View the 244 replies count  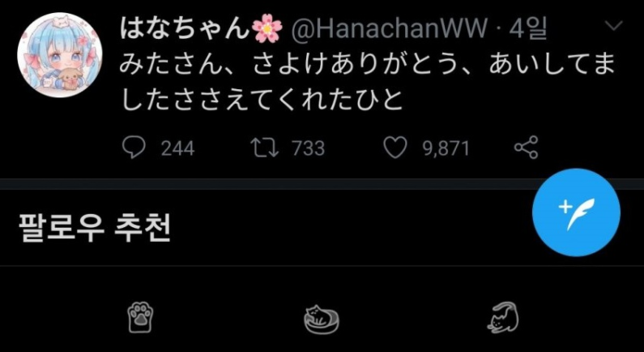[177, 149]
